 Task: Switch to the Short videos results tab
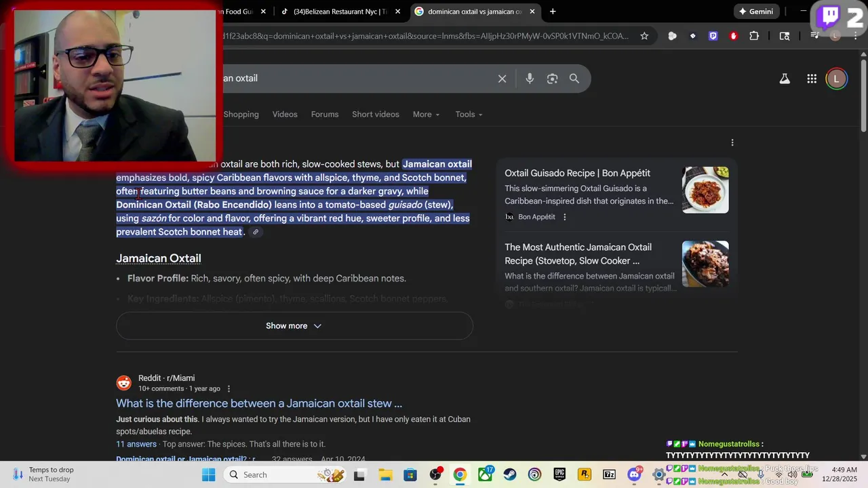pyautogui.click(x=376, y=115)
